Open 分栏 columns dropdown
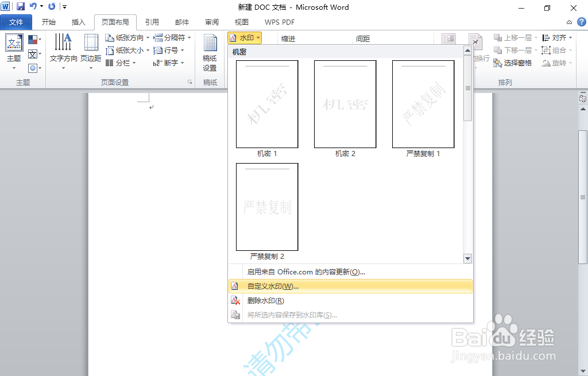 coord(121,63)
